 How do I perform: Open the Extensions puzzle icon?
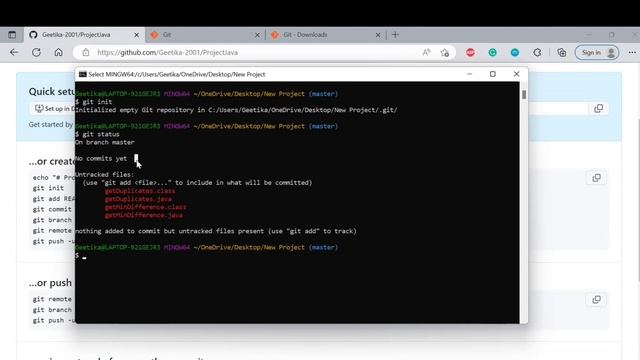537,52
